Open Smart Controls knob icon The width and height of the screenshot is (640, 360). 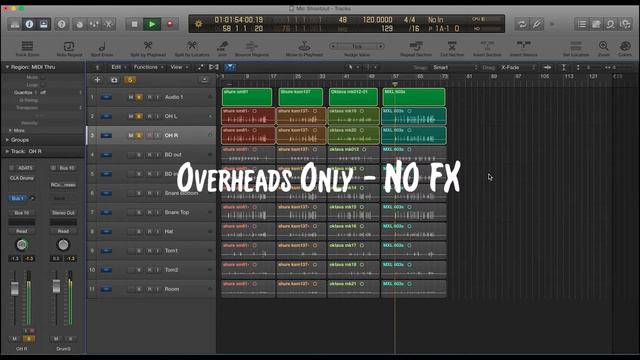[x=80, y=24]
